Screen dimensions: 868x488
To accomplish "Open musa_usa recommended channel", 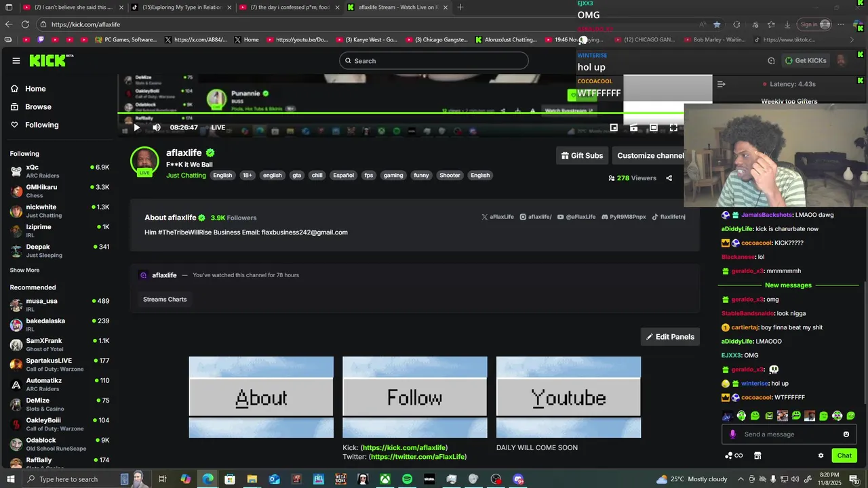I will click(60, 305).
